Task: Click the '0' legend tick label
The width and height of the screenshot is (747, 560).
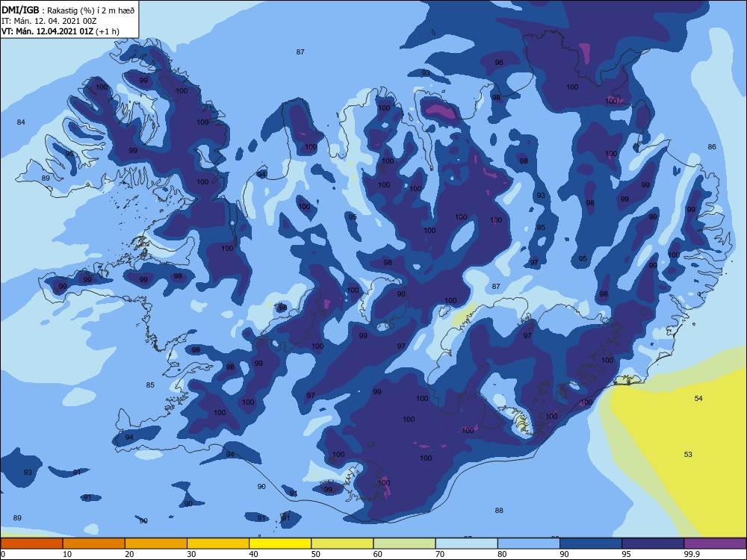Action: coord(3,554)
